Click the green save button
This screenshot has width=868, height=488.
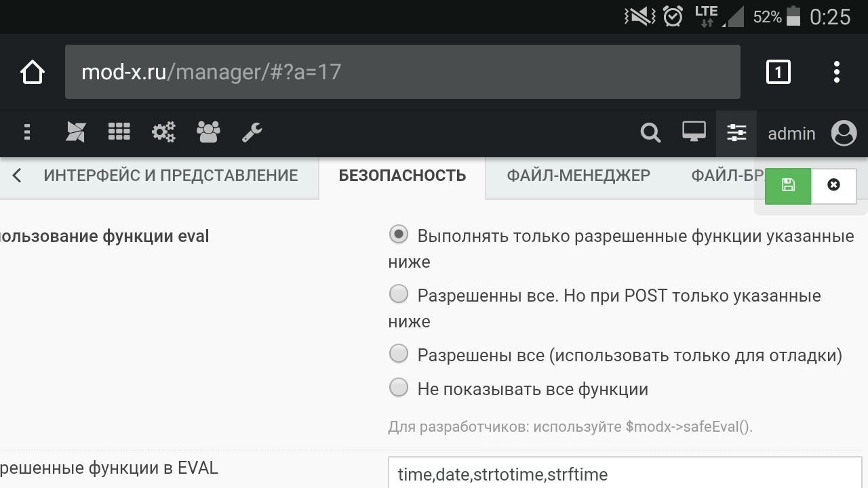click(788, 186)
